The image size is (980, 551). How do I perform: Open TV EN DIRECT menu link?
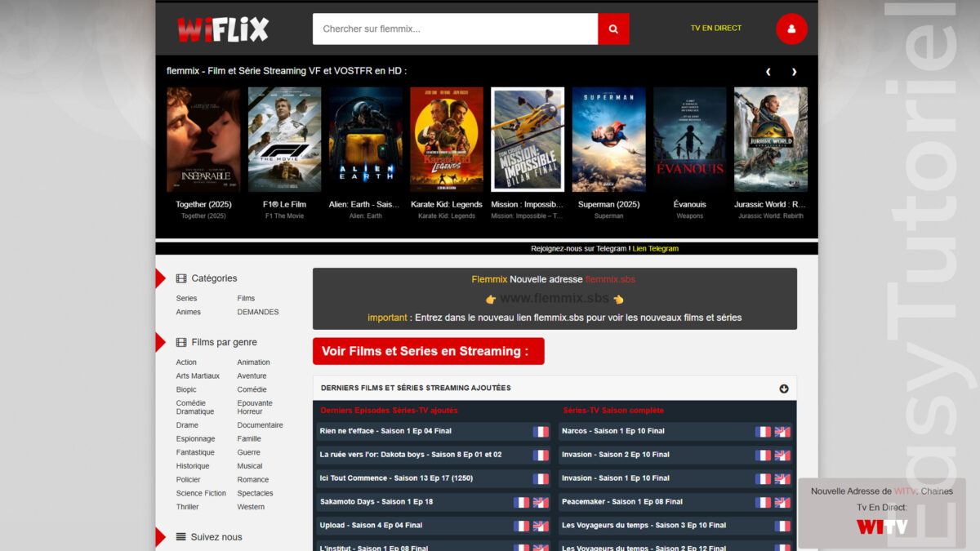(x=716, y=28)
